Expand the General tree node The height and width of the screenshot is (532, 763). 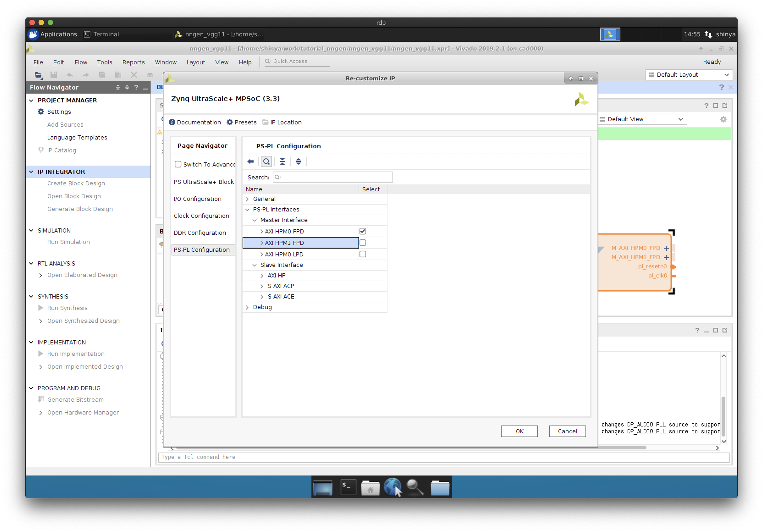point(247,199)
